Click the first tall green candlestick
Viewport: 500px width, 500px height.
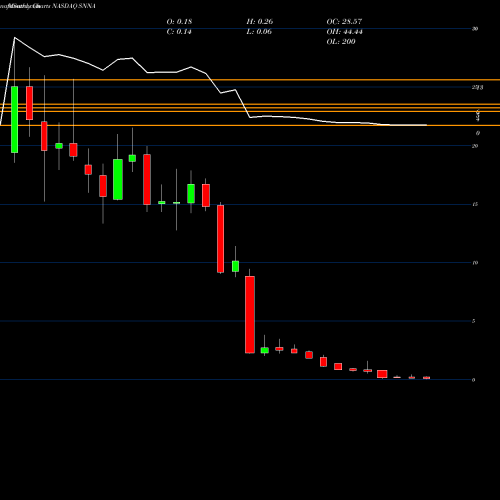[x=15, y=119]
